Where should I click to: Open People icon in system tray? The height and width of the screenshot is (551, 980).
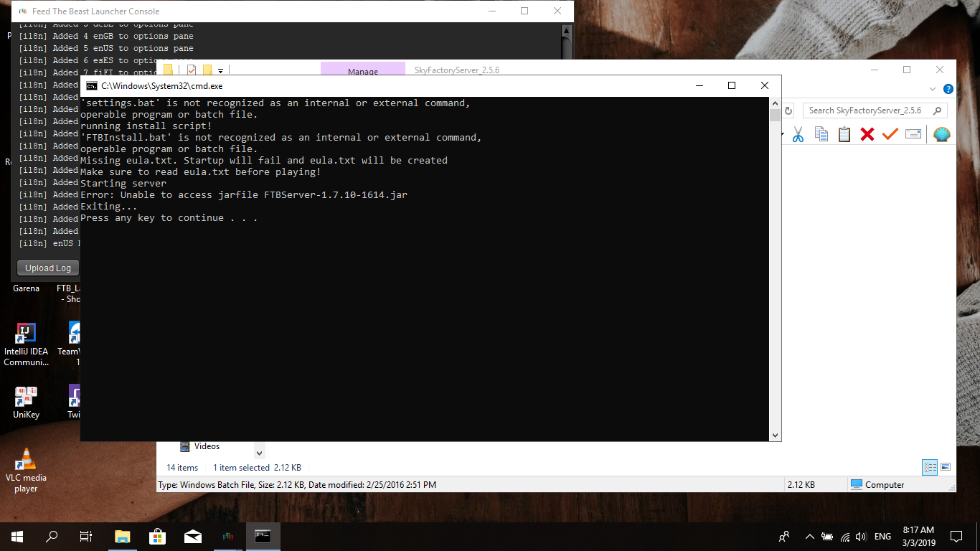click(x=784, y=537)
